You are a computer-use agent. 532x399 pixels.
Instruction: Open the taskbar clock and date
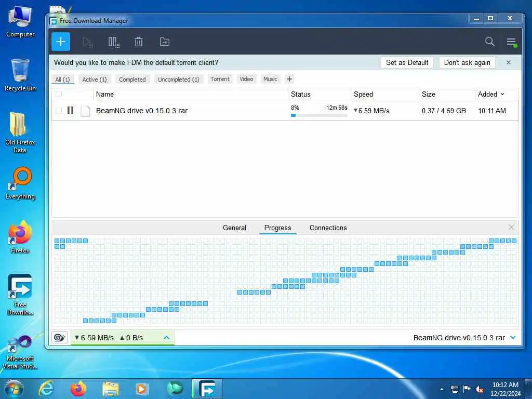point(505,389)
